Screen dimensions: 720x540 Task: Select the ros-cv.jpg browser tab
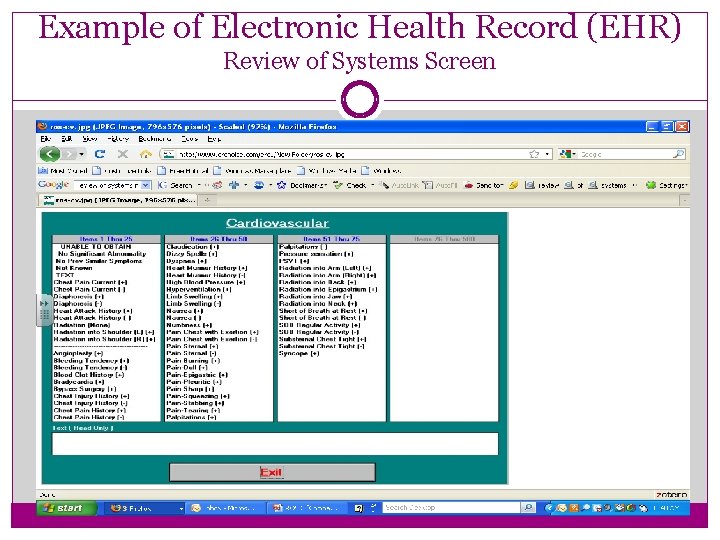[x=118, y=200]
